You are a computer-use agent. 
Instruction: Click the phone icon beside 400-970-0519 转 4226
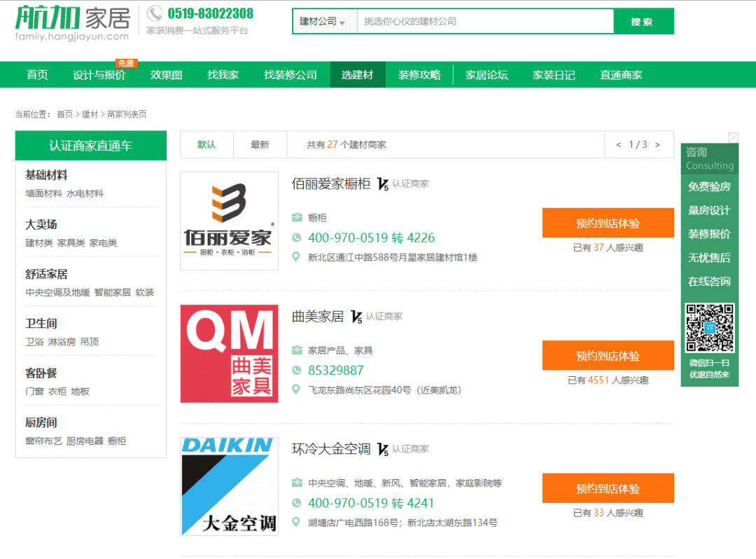(297, 237)
